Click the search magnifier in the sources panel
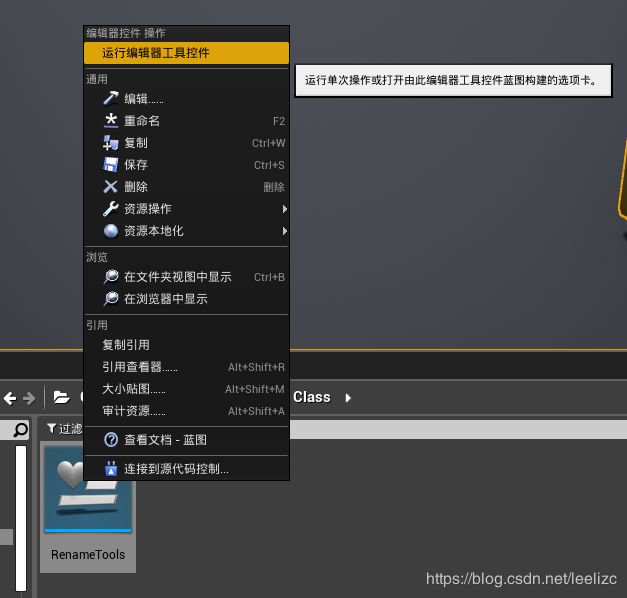Viewport: 627px width, 598px height. [20, 430]
